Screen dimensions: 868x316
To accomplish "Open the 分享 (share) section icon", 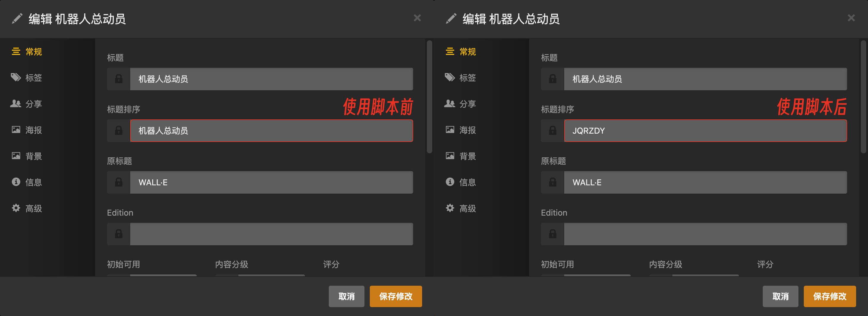I will 16,104.
